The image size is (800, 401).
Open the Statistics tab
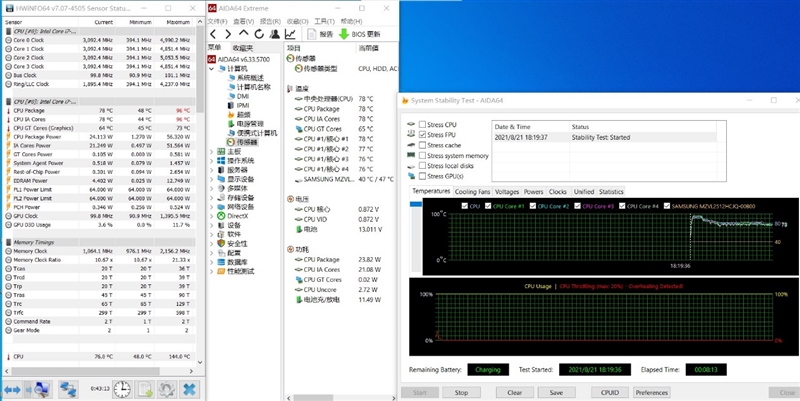pyautogui.click(x=611, y=191)
